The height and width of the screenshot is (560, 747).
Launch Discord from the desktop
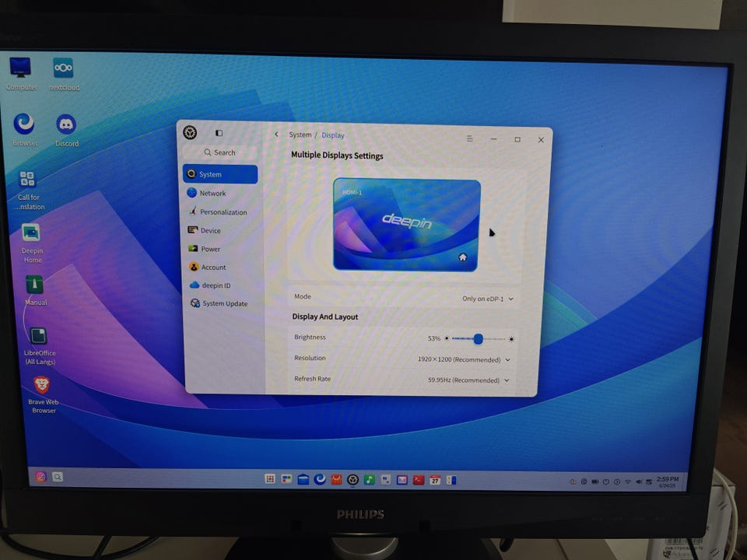click(x=66, y=130)
